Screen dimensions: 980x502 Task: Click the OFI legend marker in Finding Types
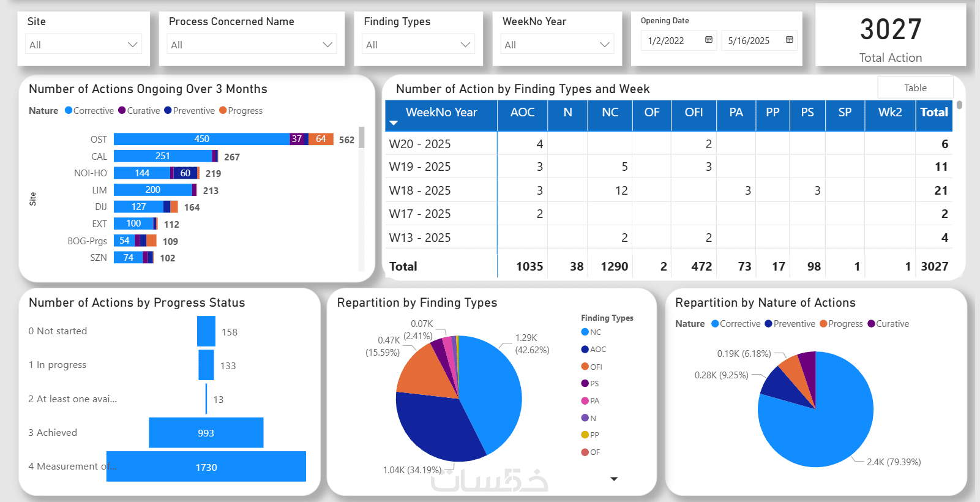click(585, 366)
